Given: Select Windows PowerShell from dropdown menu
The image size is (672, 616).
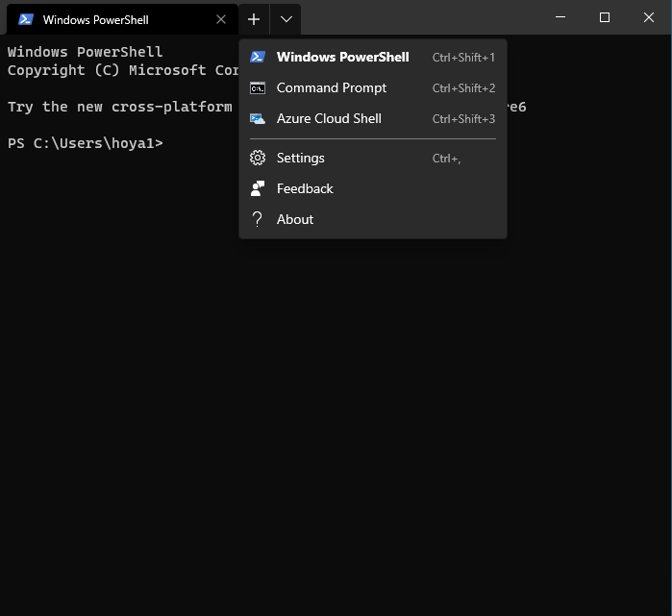Looking at the screenshot, I should (x=373, y=57).
